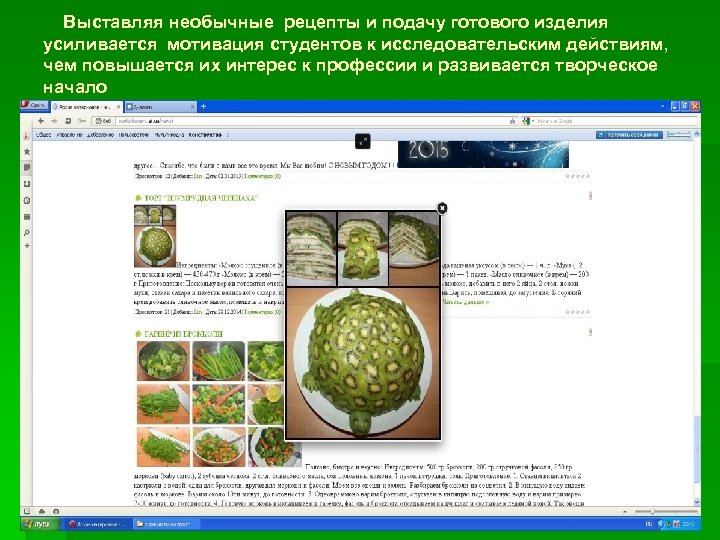Close the second browser tab
This screenshot has height=540, width=720.
pos(192,107)
